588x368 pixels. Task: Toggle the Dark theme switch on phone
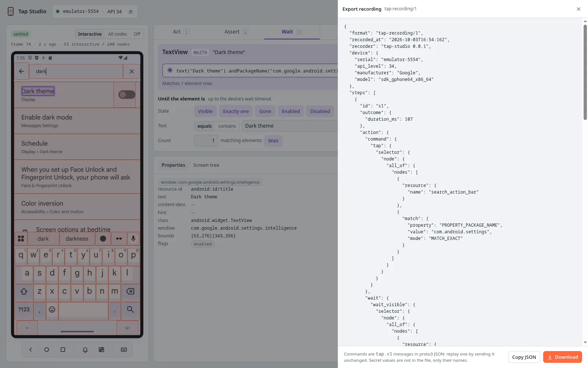point(127,95)
